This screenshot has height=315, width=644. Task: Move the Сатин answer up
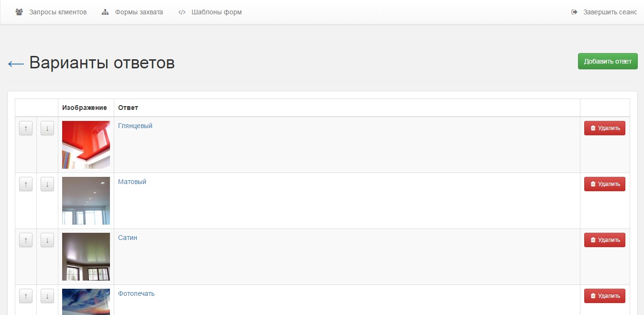pos(26,240)
